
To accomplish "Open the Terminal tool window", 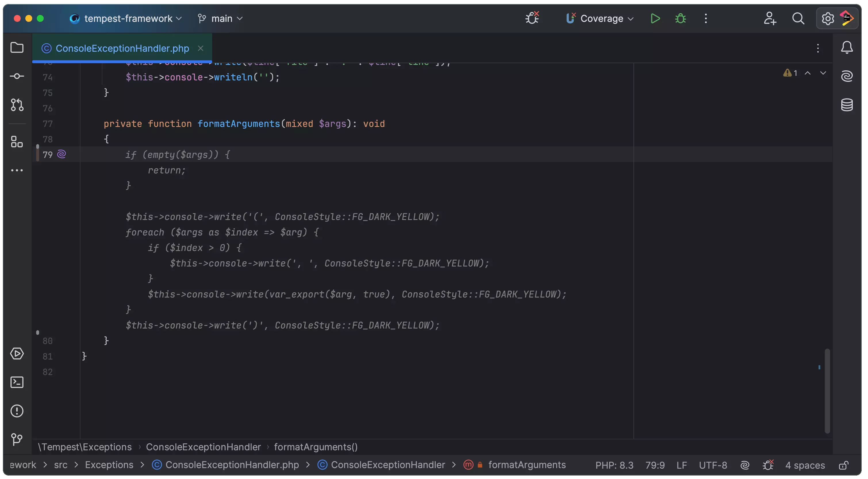I will click(17, 383).
